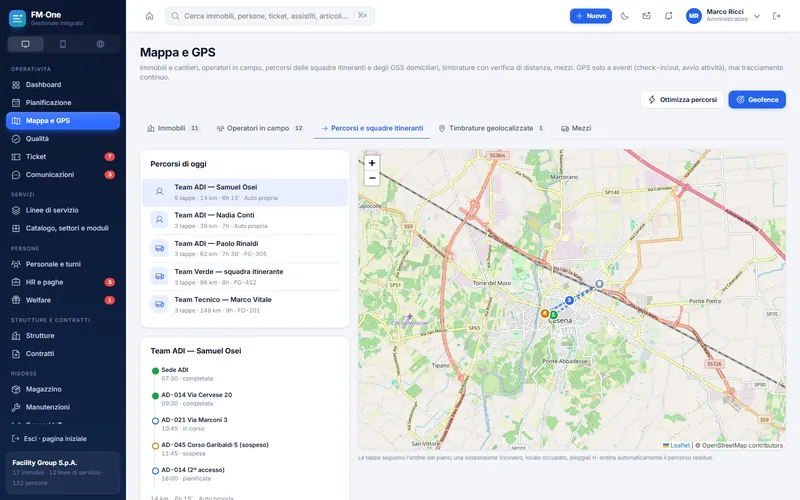Image resolution: width=800 pixels, height=500 pixels.
Task: Switch to Operatori in campo tab
Action: pos(260,128)
